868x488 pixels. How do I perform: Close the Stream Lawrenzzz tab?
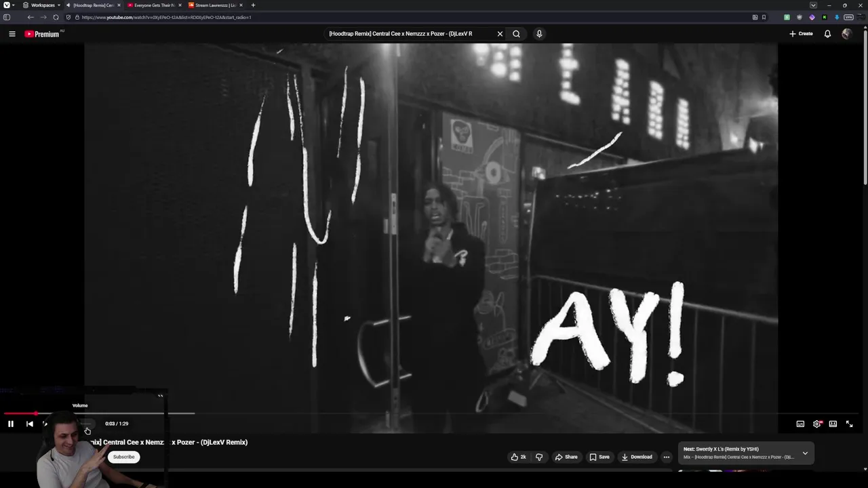(x=241, y=5)
